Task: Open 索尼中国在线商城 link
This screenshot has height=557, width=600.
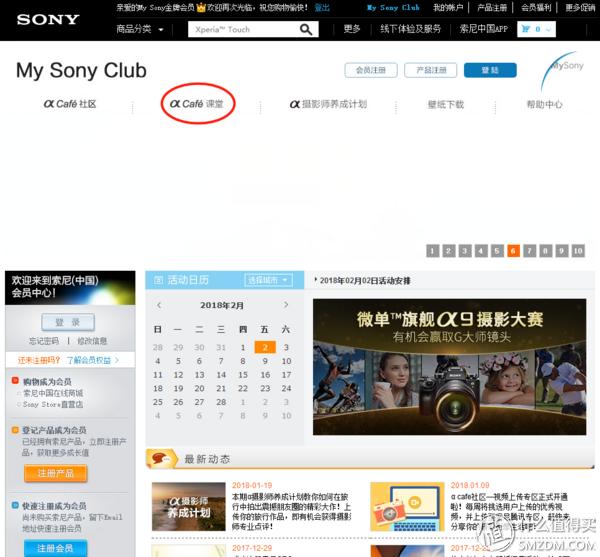Action: (x=53, y=393)
